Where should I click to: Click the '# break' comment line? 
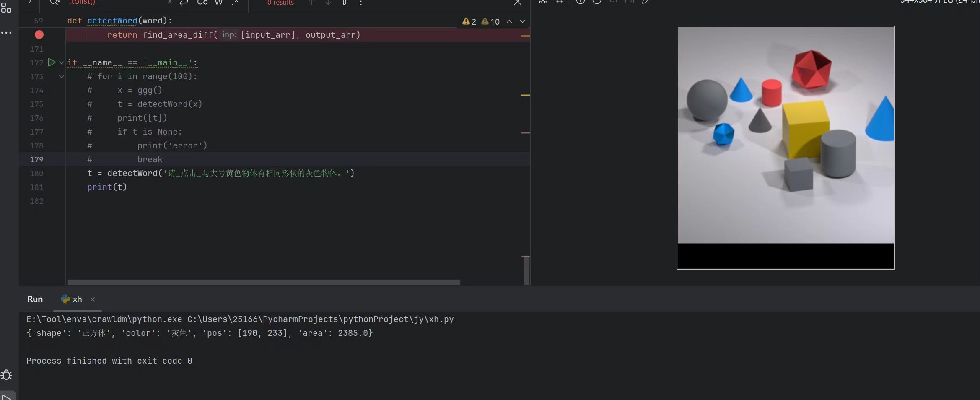pyautogui.click(x=125, y=159)
